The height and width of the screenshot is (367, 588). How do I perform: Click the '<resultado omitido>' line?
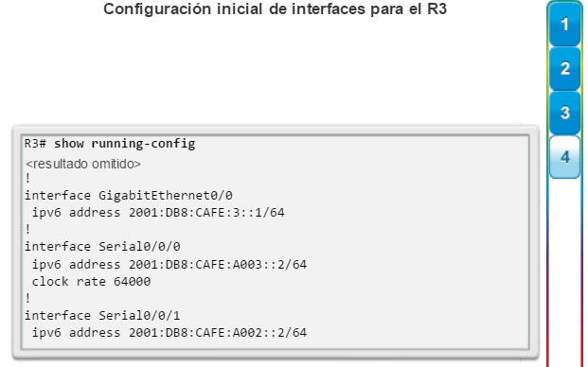click(x=83, y=164)
